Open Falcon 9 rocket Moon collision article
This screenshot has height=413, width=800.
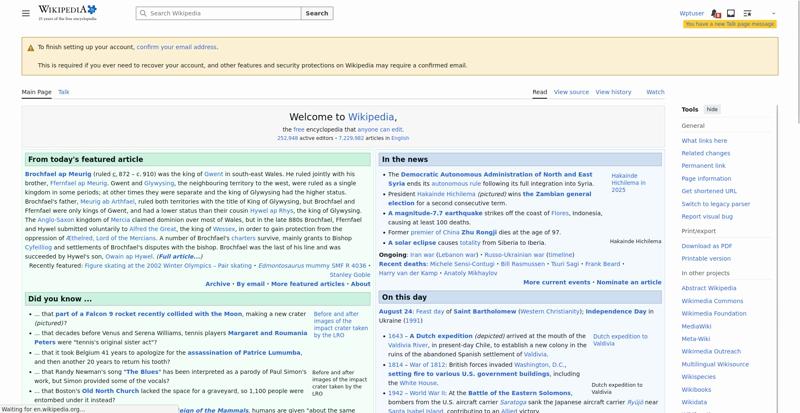click(x=148, y=314)
